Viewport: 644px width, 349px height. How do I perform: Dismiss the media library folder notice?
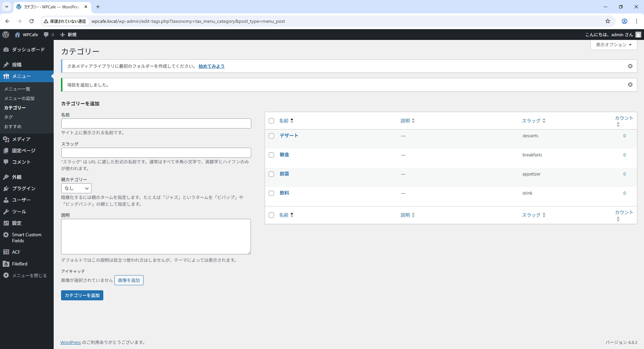630,66
